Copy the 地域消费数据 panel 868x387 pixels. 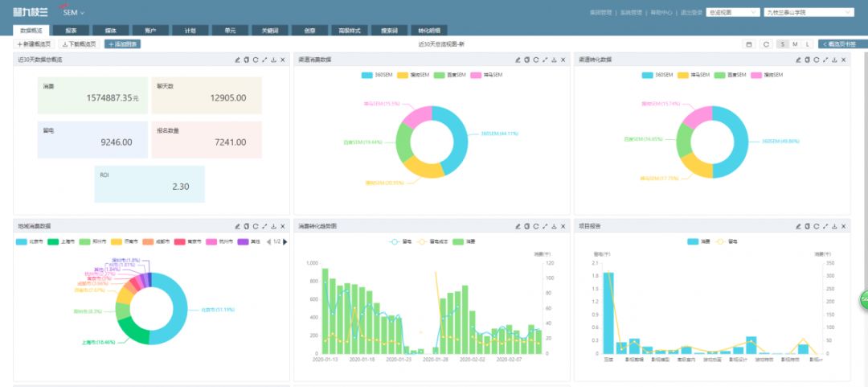click(247, 226)
